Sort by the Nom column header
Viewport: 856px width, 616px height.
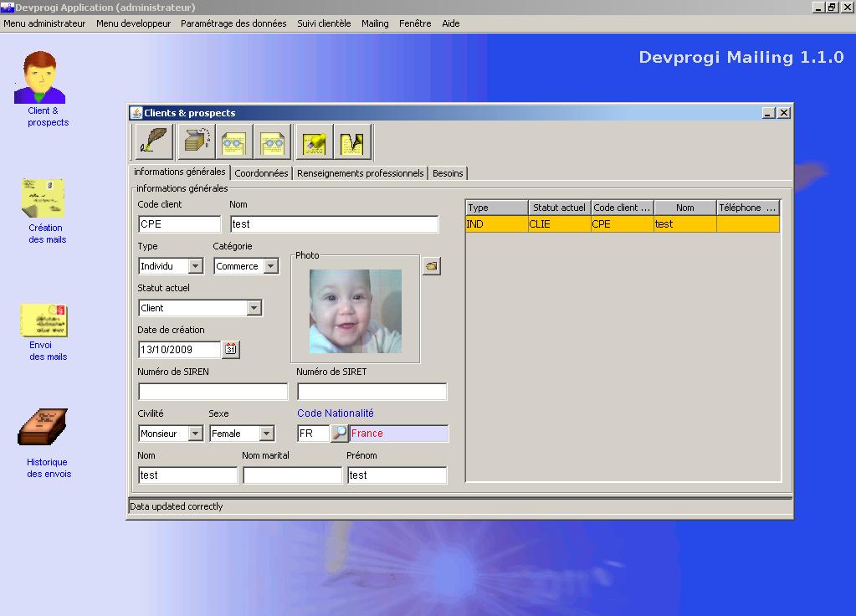coord(685,208)
